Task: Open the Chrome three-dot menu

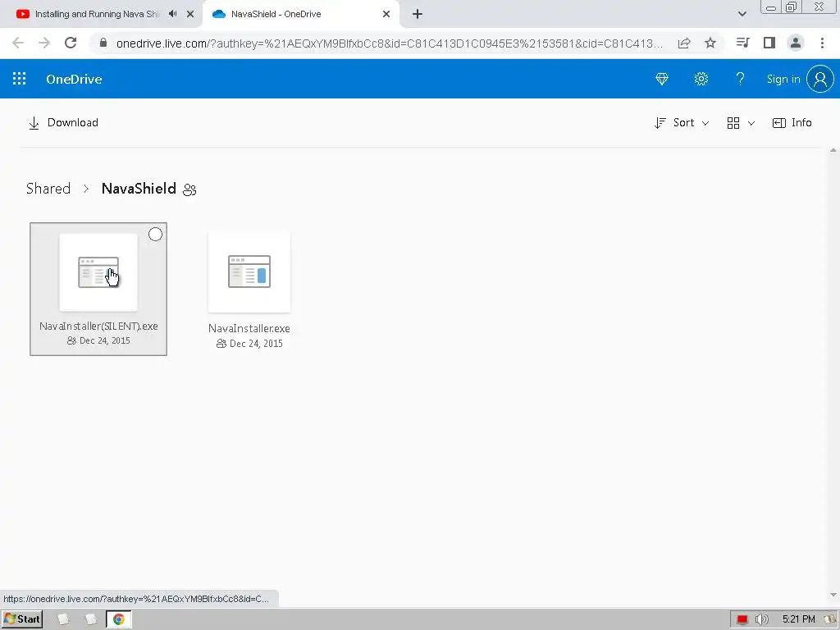Action: pyautogui.click(x=822, y=43)
